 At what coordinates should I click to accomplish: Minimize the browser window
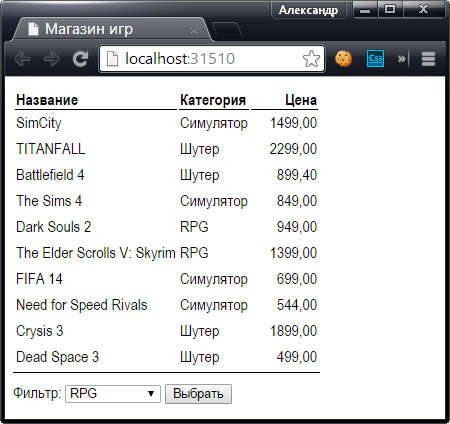coord(365,10)
